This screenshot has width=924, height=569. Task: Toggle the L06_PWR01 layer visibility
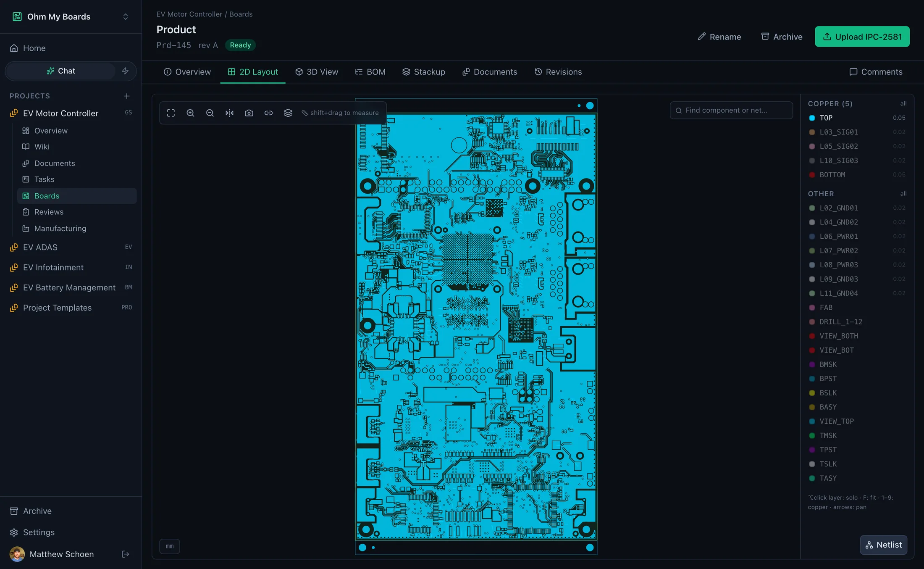pyautogui.click(x=857, y=237)
